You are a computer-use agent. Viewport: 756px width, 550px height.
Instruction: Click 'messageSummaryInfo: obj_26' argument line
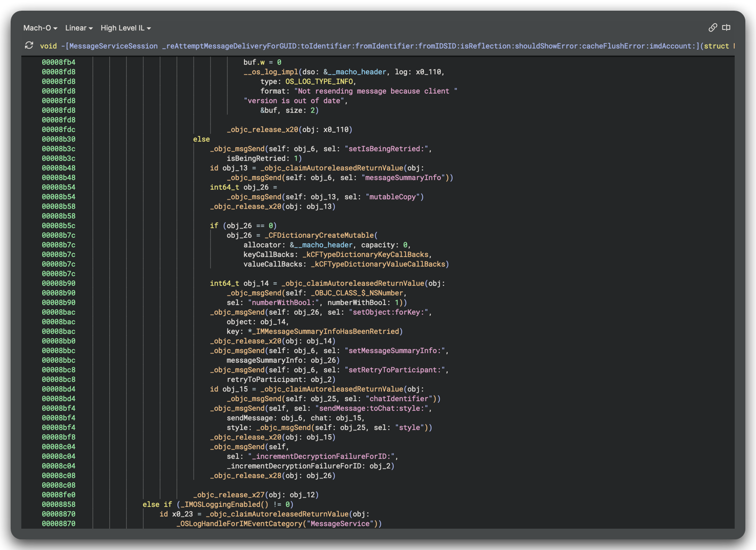coord(283,360)
